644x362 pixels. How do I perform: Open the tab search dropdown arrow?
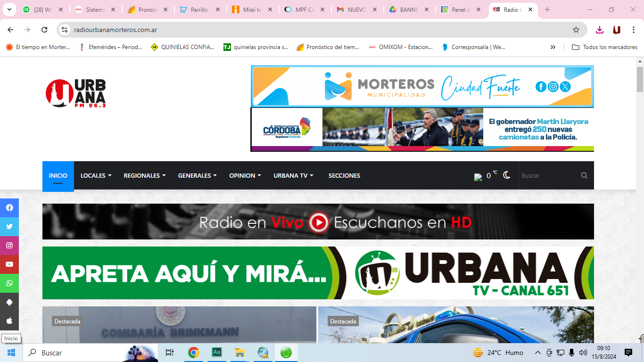point(8,9)
